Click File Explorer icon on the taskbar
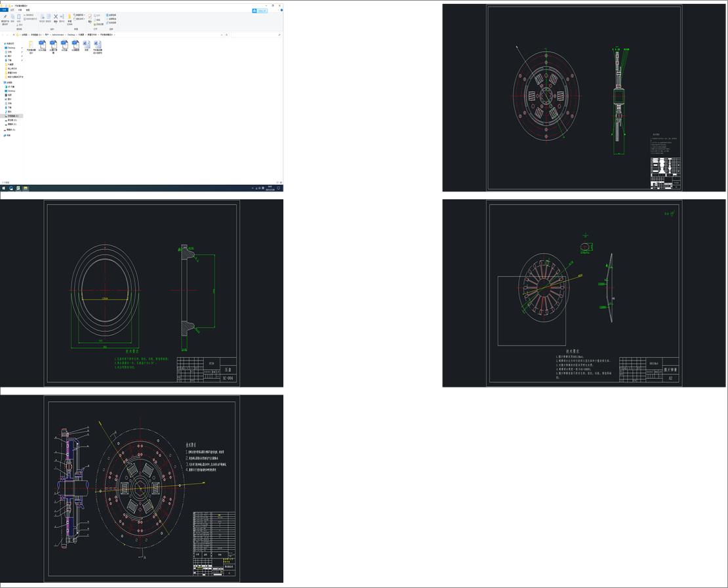Viewport: 728px width, 588px height. click(26, 188)
